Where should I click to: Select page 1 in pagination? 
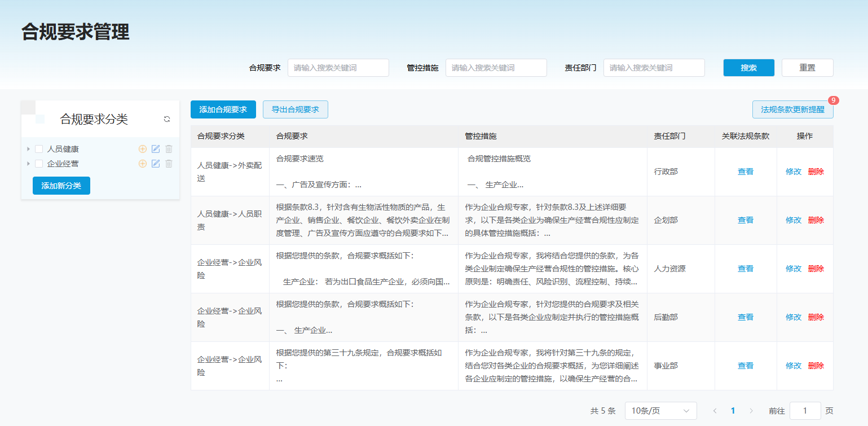click(733, 411)
